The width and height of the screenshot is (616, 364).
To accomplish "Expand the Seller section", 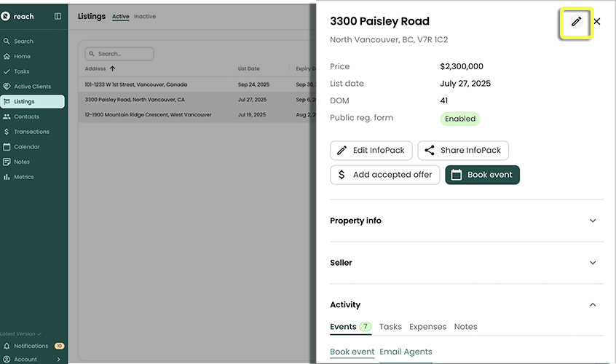I will tap(466, 263).
